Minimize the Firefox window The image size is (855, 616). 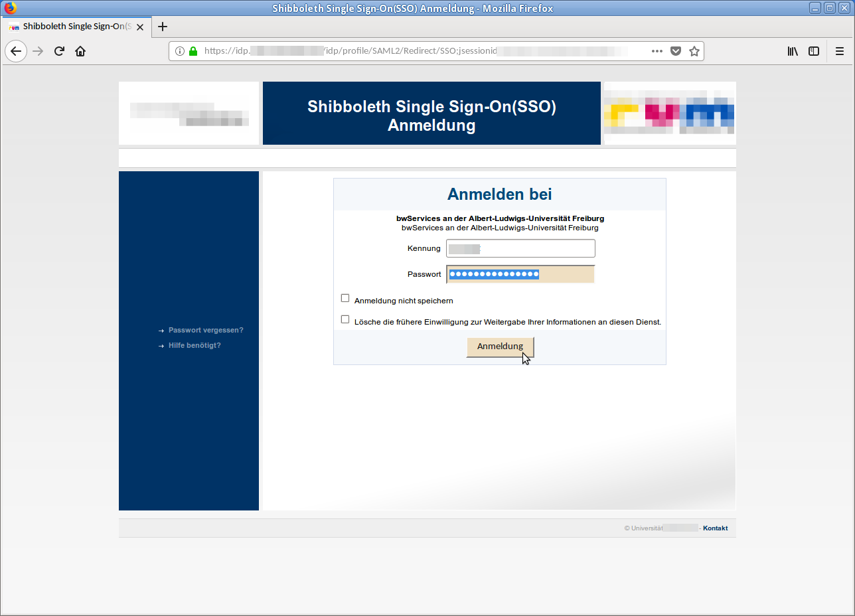pyautogui.click(x=815, y=8)
